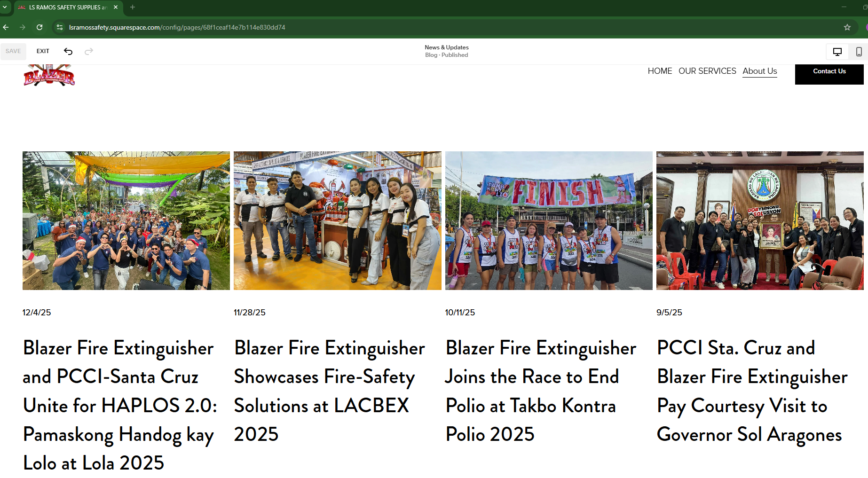This screenshot has height=478, width=868.
Task: Minimize the browser window
Action: (844, 7)
